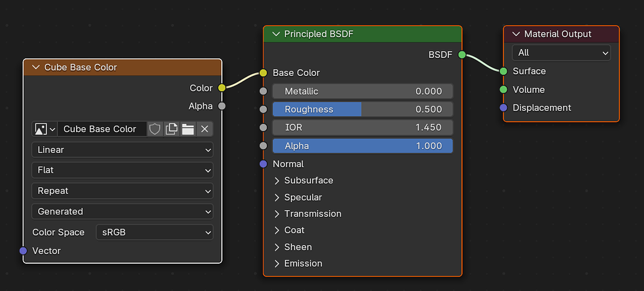This screenshot has width=644, height=291.
Task: Click the Roughness input socket
Action: pyautogui.click(x=263, y=109)
